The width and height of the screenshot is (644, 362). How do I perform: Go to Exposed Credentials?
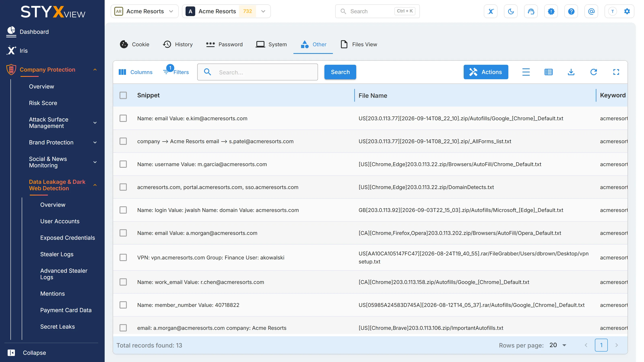coord(67,238)
